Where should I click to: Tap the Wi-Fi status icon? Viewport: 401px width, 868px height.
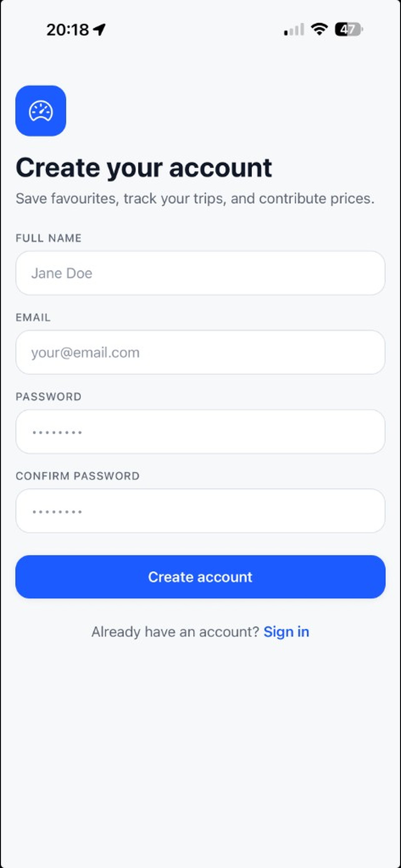click(x=319, y=29)
